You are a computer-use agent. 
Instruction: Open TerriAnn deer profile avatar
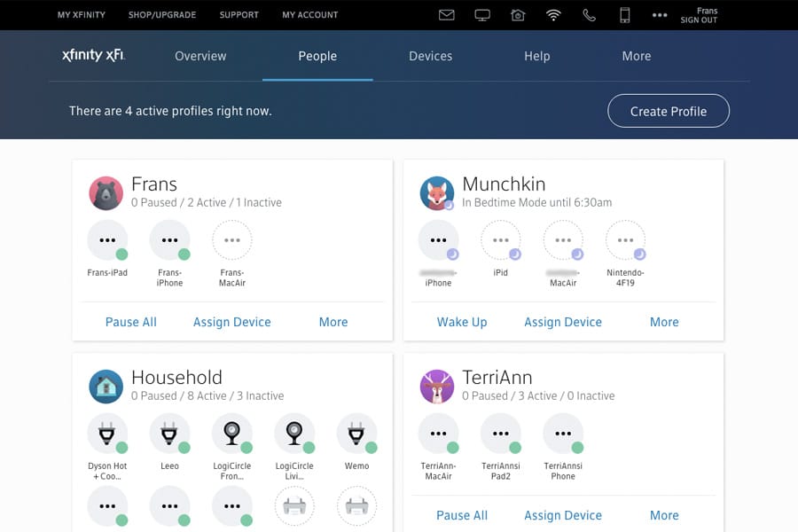pos(436,387)
